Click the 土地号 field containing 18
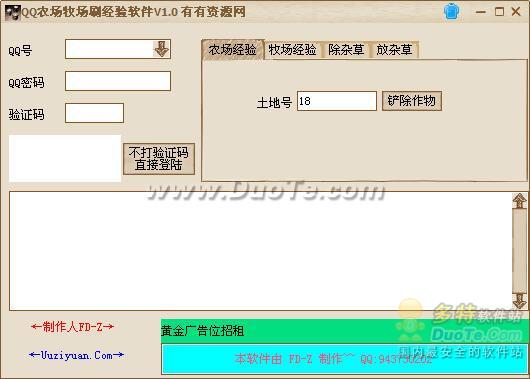The image size is (530, 379). tap(337, 101)
